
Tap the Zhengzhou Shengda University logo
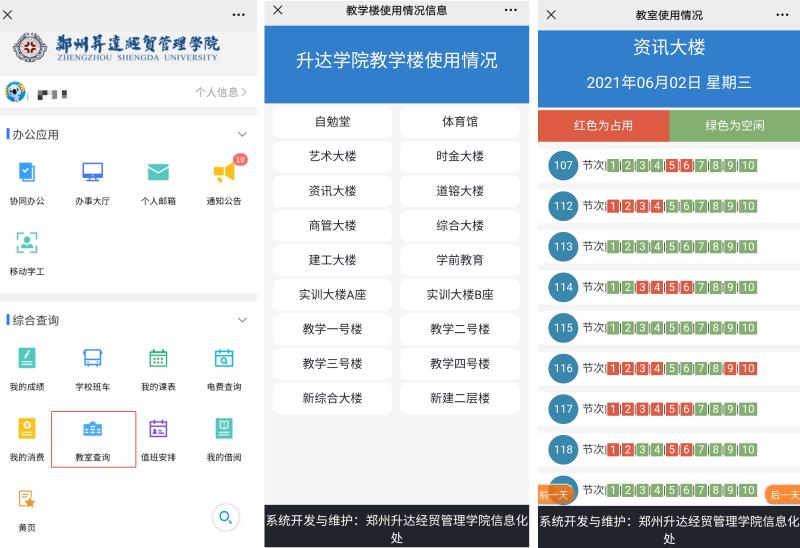pos(117,47)
